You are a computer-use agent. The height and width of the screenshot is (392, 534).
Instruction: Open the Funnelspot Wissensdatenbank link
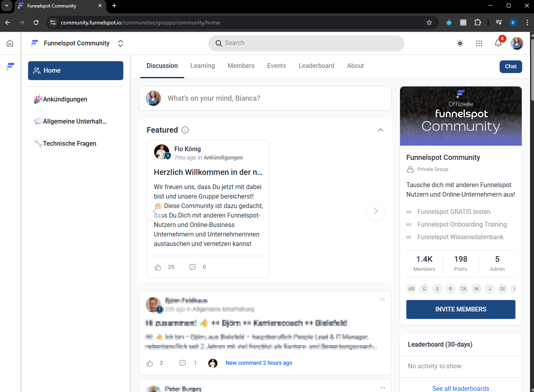(x=460, y=237)
